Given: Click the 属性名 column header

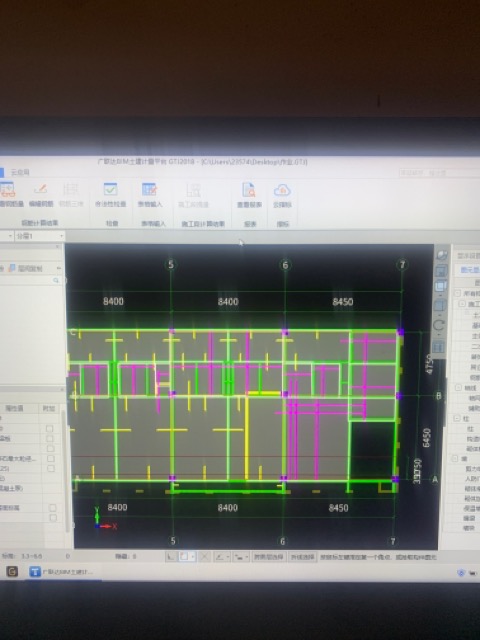Looking at the screenshot, I should (14, 408).
